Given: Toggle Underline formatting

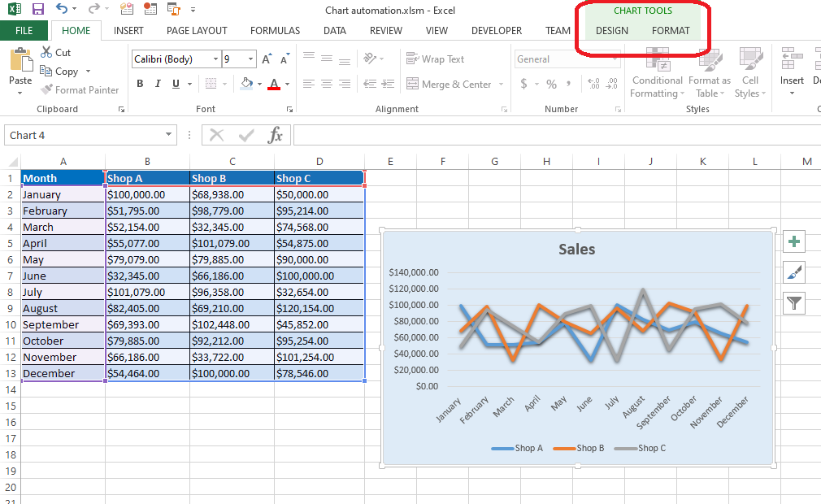Looking at the screenshot, I should tap(174, 83).
